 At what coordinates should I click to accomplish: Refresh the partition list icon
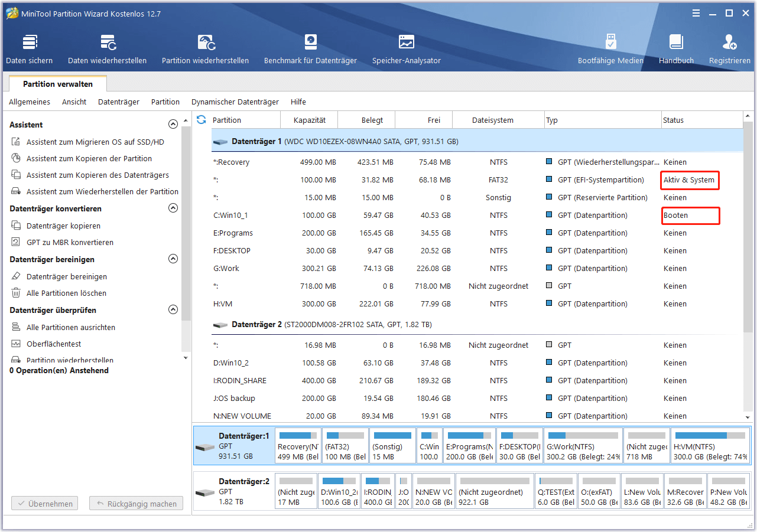(201, 120)
